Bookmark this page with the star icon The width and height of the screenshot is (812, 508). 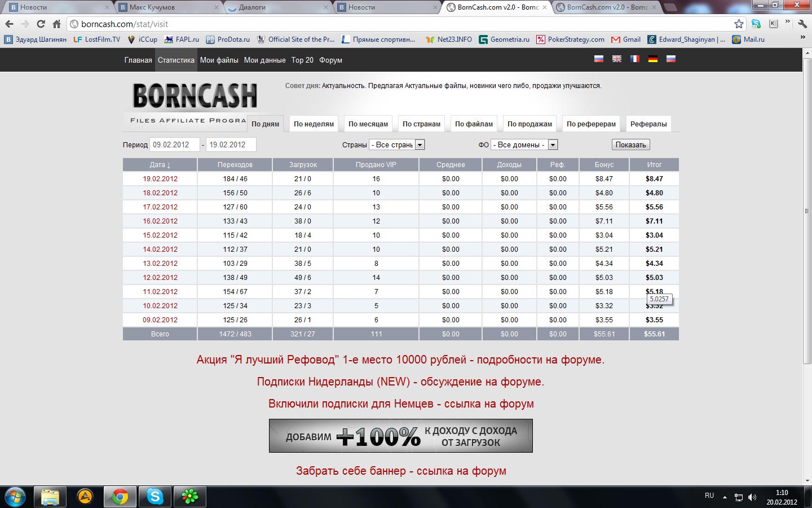(x=739, y=24)
